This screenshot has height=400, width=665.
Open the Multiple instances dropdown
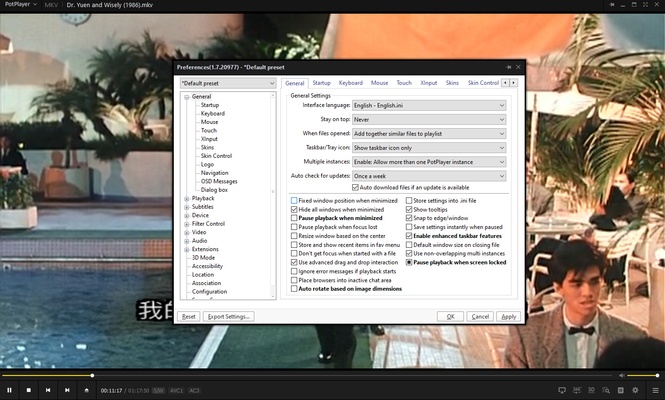pos(429,162)
